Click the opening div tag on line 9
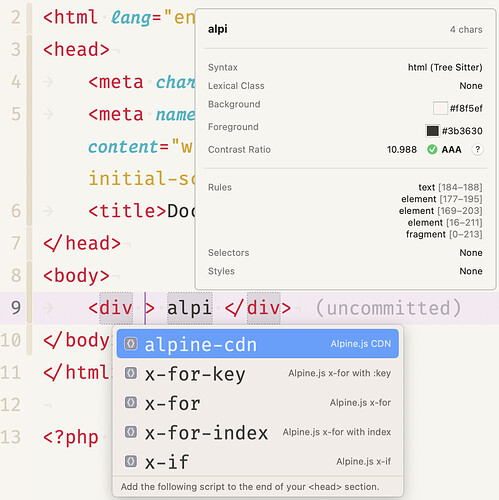 click(x=111, y=308)
